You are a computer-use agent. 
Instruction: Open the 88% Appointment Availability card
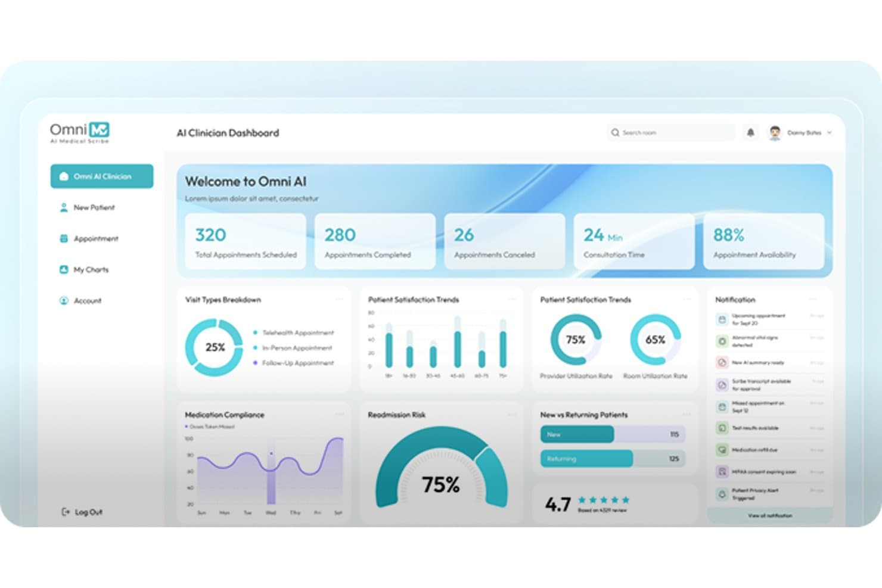764,242
